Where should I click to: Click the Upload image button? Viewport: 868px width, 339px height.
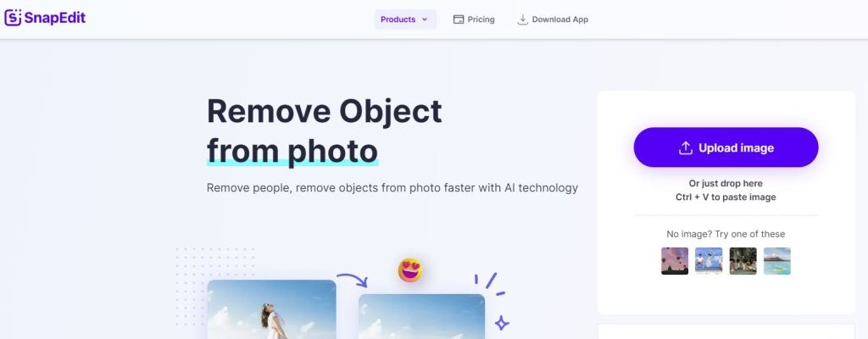click(x=726, y=147)
